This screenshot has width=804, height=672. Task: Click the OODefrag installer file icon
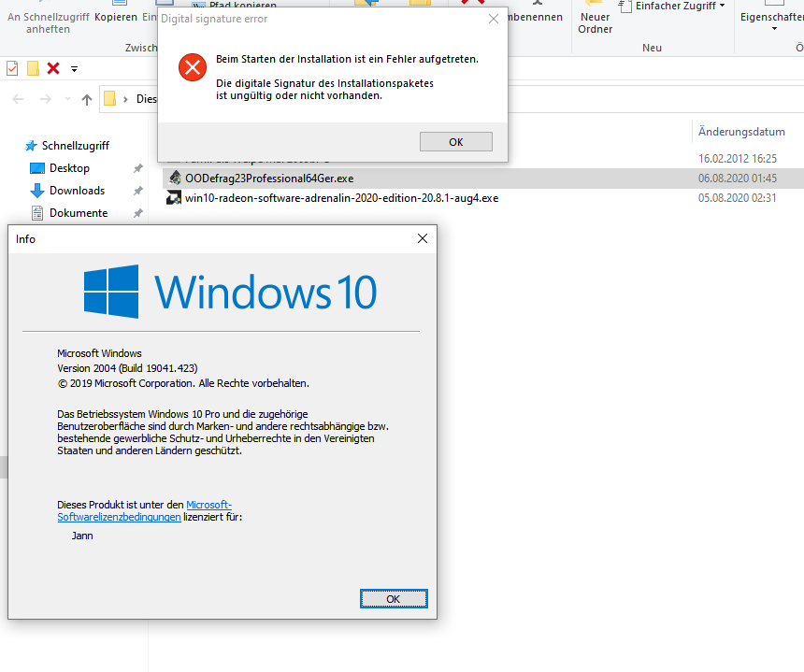pos(175,178)
